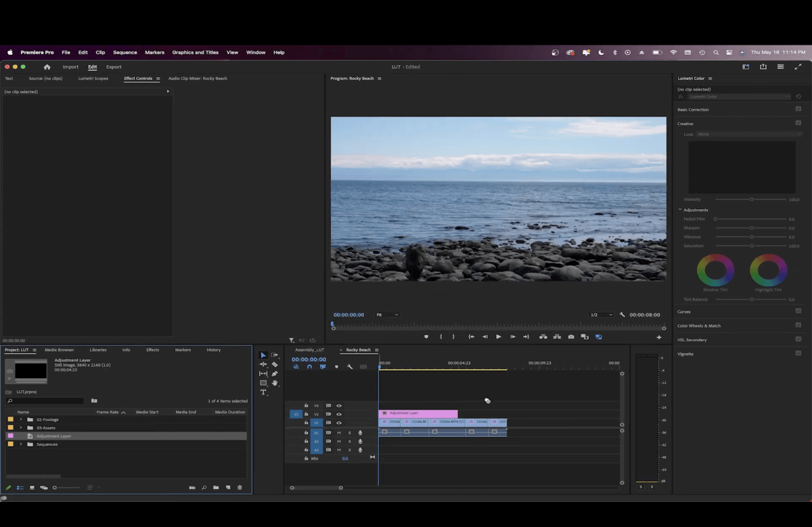This screenshot has width=812, height=527.
Task: Select the Razor tool
Action: 275,365
